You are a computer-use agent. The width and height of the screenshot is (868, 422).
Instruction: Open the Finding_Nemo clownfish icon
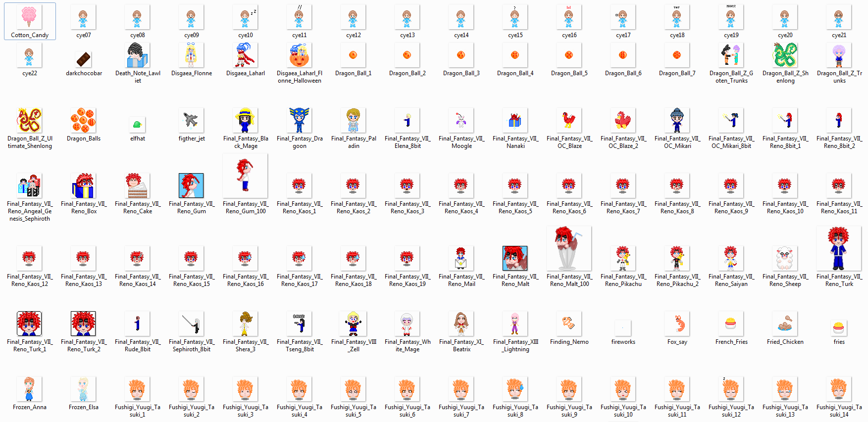[x=569, y=324]
